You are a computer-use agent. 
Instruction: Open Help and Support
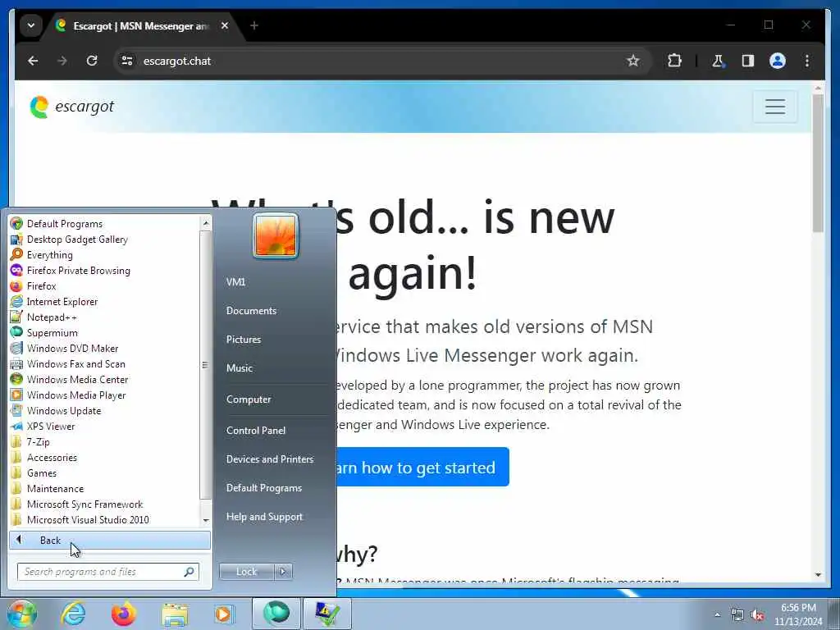click(x=264, y=517)
